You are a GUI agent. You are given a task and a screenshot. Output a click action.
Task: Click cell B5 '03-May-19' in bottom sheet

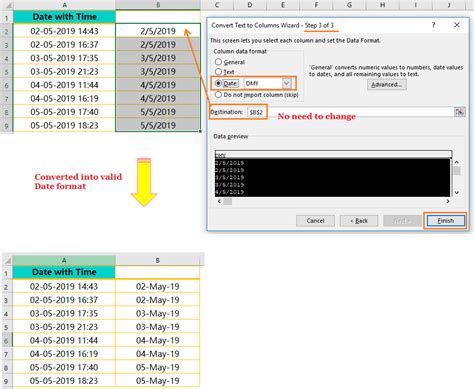click(158, 327)
